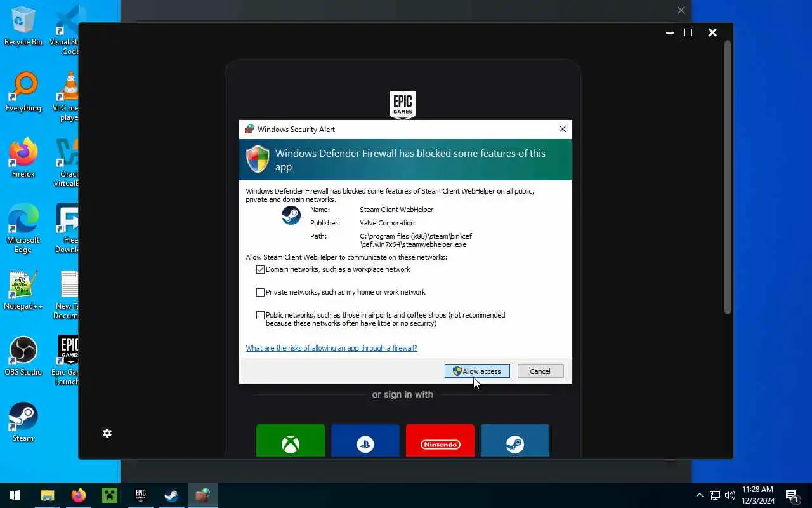
Task: Sign in with PlayStation
Action: tap(365, 441)
